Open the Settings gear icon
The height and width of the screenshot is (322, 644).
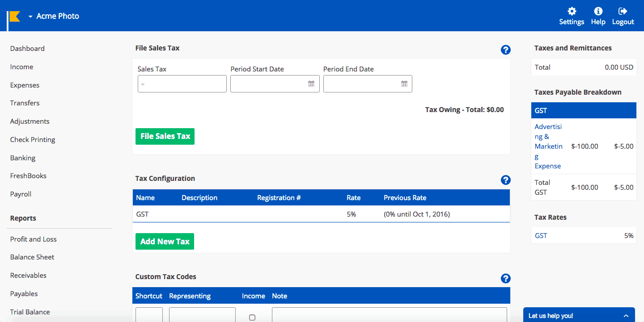pyautogui.click(x=572, y=11)
